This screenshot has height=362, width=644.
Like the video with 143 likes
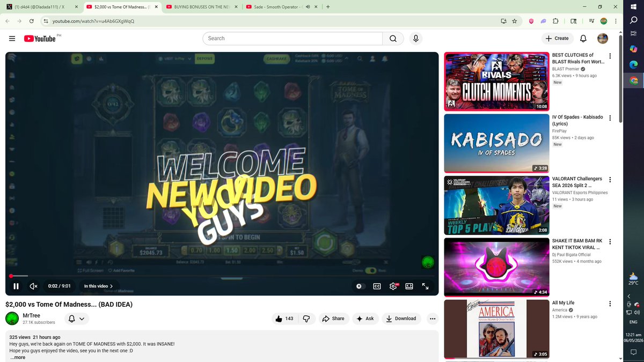pos(284,319)
